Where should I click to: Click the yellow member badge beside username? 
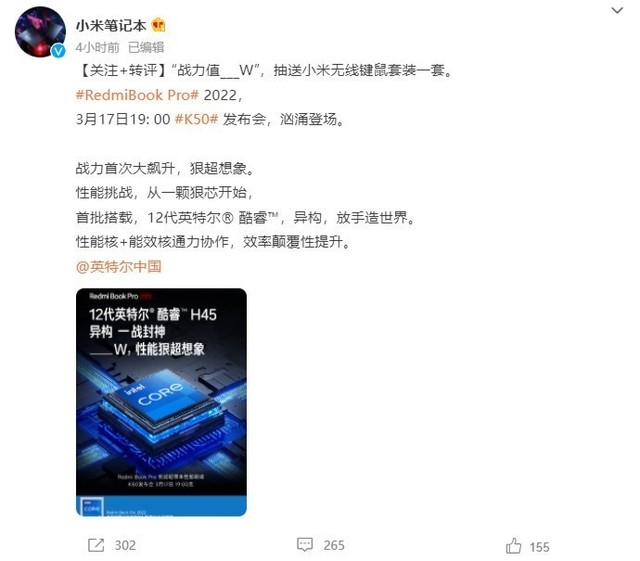pos(158,25)
